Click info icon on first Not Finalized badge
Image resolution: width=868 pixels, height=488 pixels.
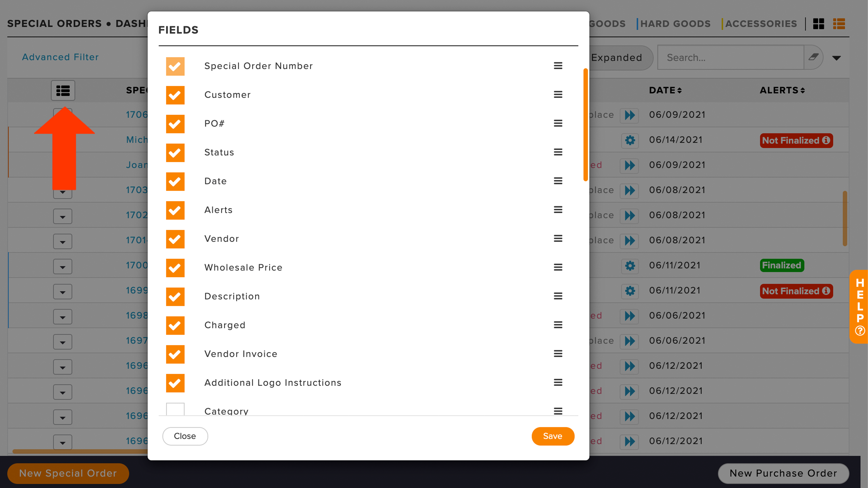pos(826,140)
